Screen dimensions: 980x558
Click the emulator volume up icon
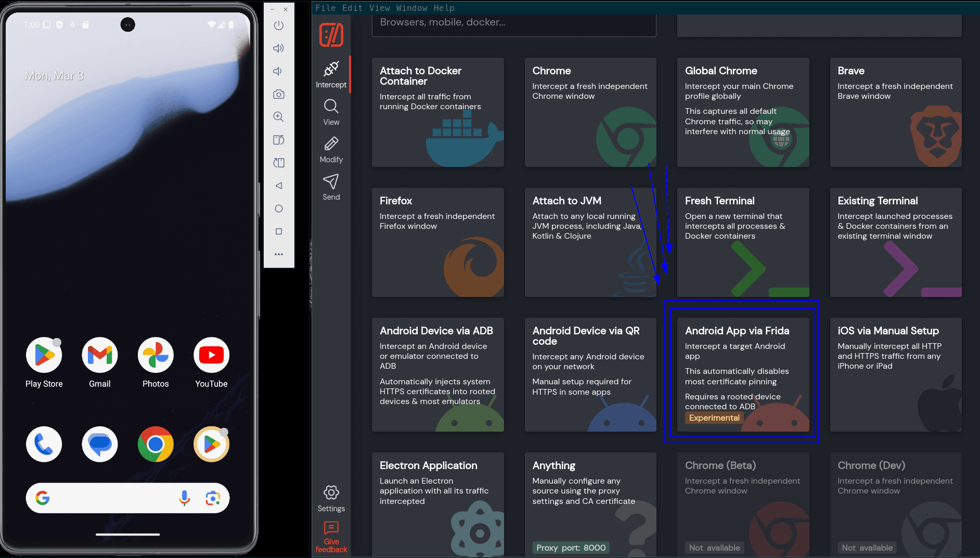[279, 48]
